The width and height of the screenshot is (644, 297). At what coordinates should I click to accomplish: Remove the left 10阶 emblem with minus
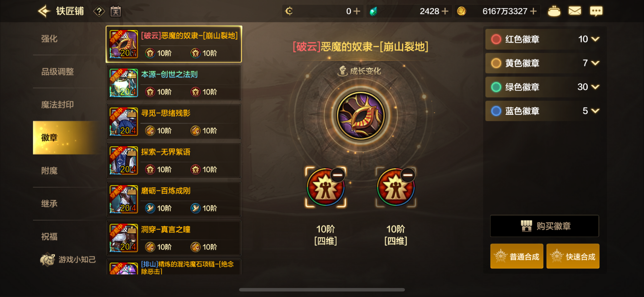(x=337, y=175)
